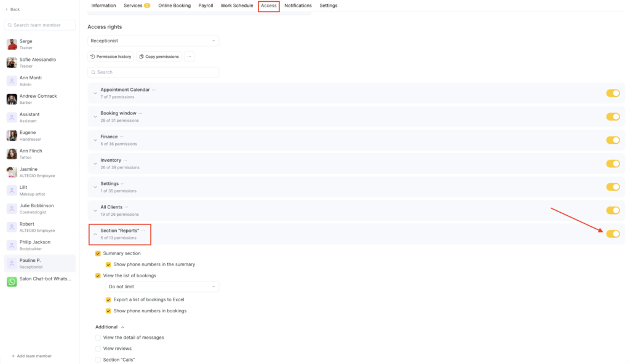630x364 pixels.
Task: Check the View reviews checkbox
Action: pyautogui.click(x=98, y=349)
